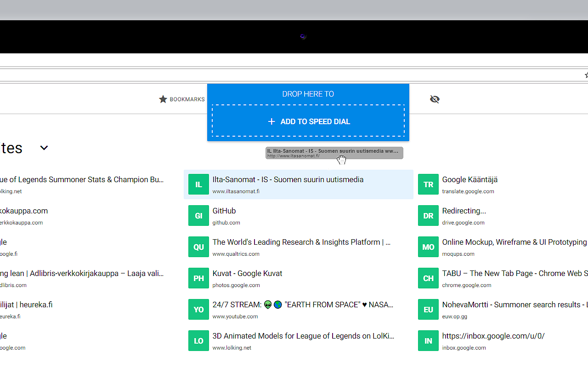Click the Bookmarks star icon
588x368 pixels.
click(x=163, y=99)
